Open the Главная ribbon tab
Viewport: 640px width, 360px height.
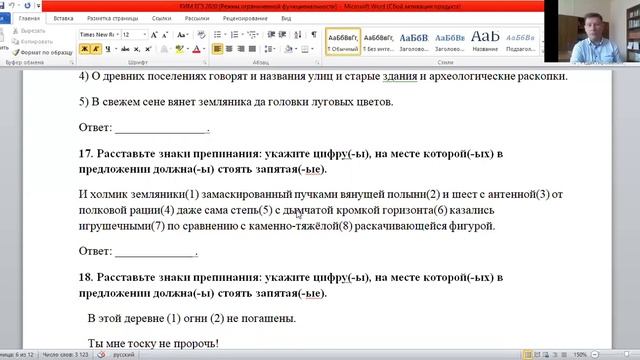pyautogui.click(x=29, y=18)
